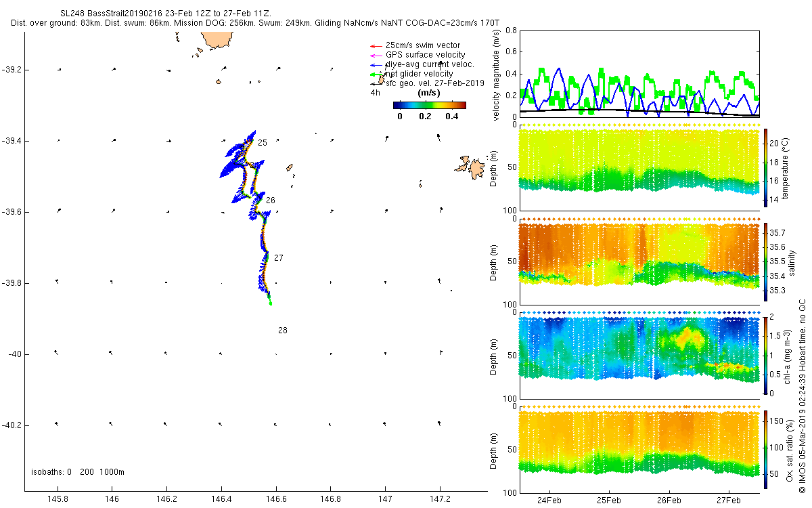This screenshot has height=508, width=812.
Task: Click the -39.2 latitude tick label
Action: (12, 70)
